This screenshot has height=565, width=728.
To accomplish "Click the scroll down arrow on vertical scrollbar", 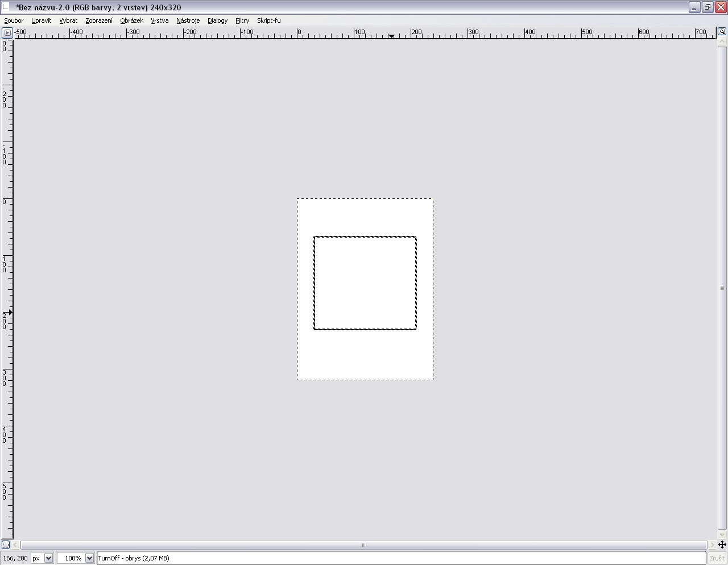I will click(x=722, y=534).
